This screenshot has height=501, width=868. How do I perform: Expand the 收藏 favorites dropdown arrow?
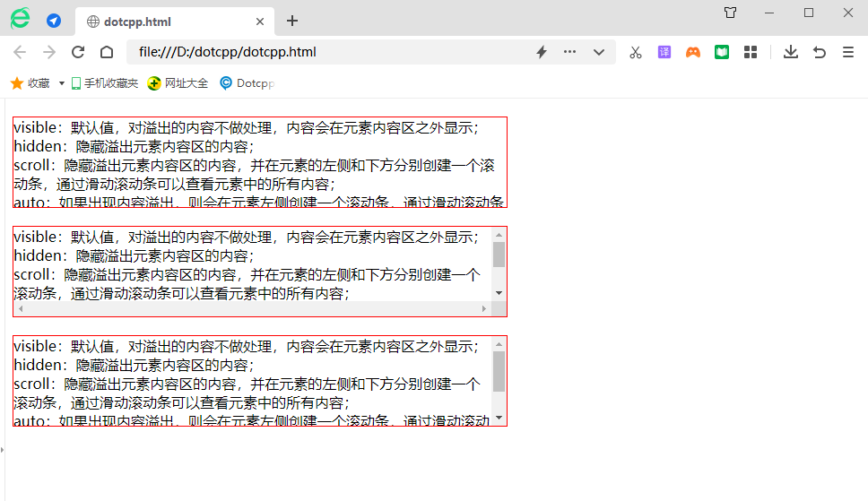[62, 83]
